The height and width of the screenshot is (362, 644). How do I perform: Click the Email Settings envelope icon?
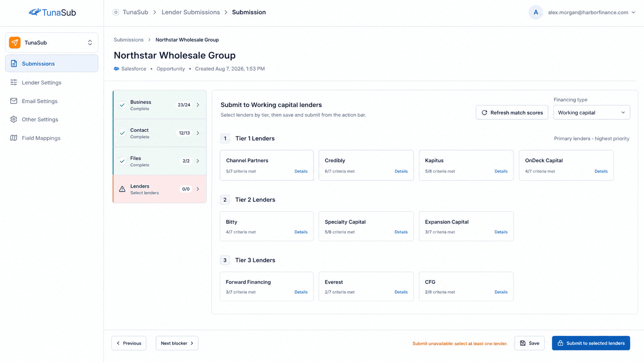pyautogui.click(x=14, y=101)
